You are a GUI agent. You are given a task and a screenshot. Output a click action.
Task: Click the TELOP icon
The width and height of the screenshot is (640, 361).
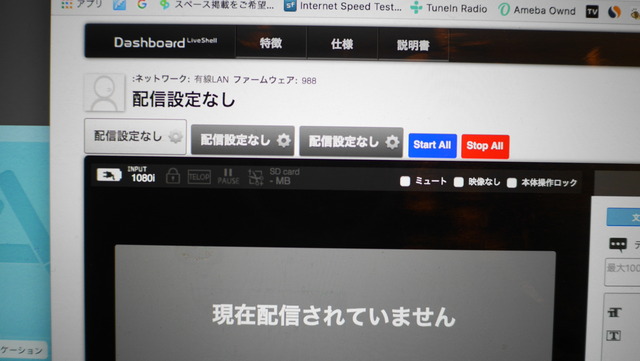199,177
